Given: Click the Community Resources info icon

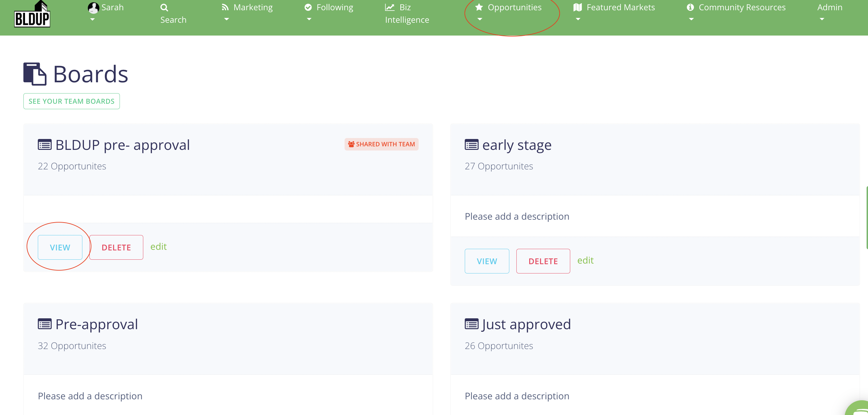Looking at the screenshot, I should pyautogui.click(x=690, y=7).
